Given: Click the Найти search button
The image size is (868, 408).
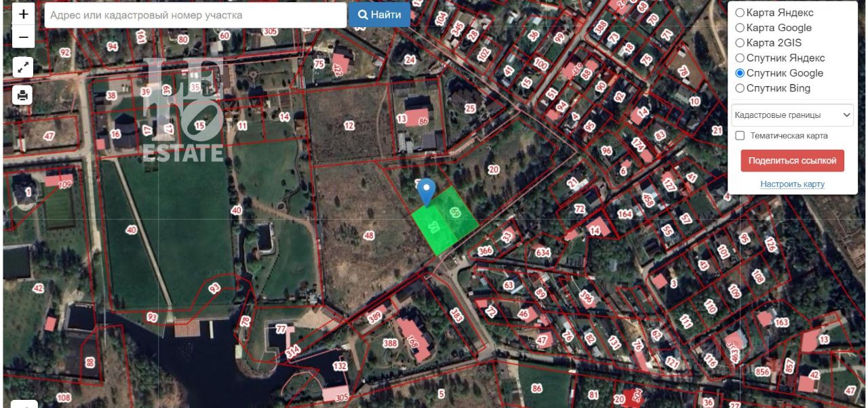Looking at the screenshot, I should pos(379,15).
